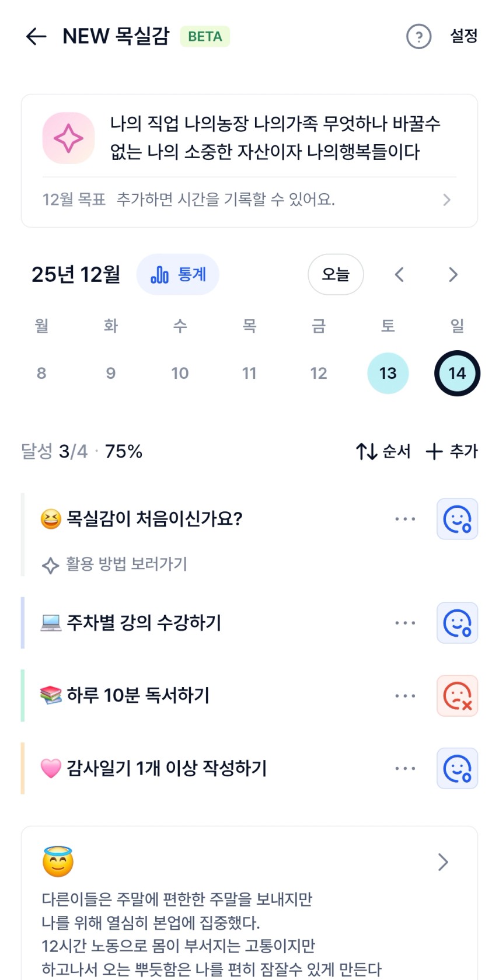Toggle the red failed face for 독서하기
Screen dimensions: 499x980
[x=457, y=696]
